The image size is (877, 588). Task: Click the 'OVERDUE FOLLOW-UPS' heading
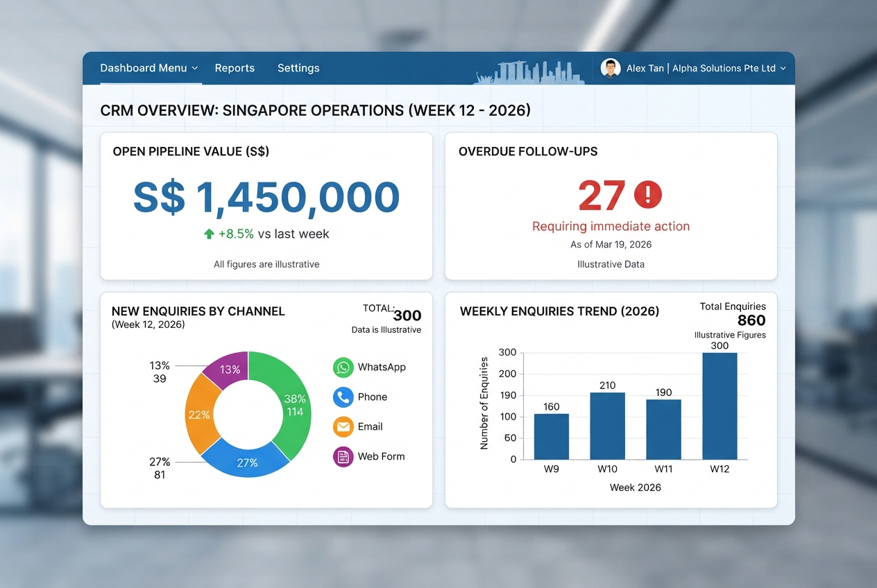(x=528, y=151)
